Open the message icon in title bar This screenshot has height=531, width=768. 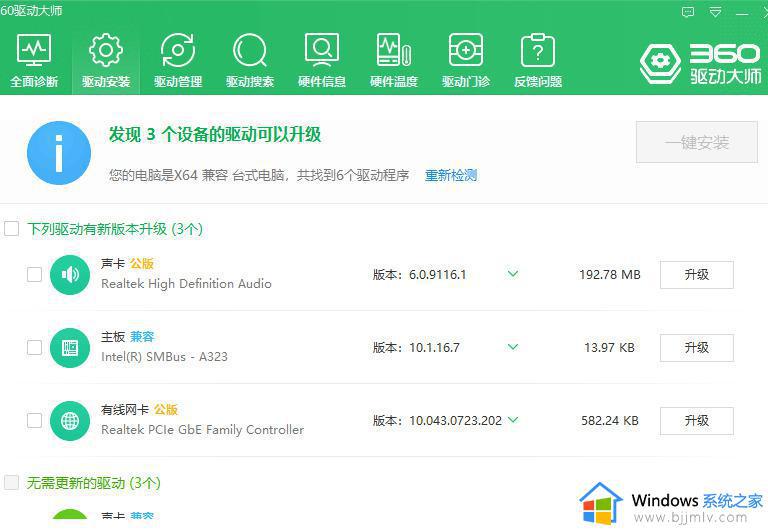tap(688, 12)
